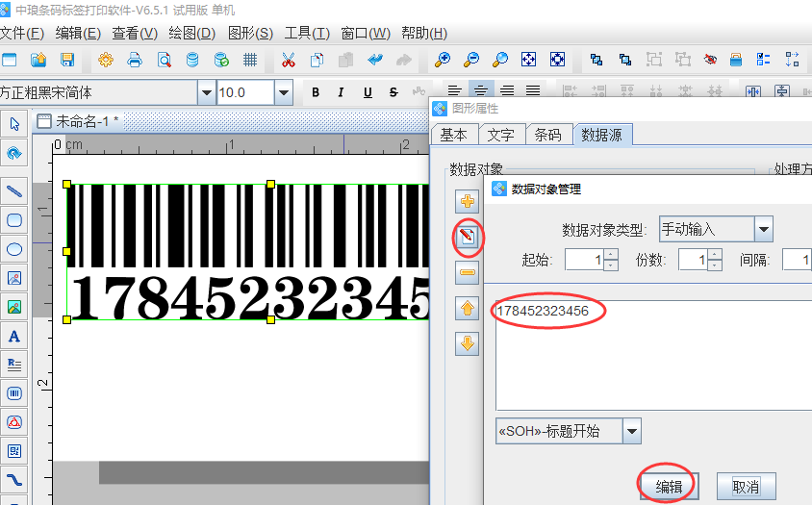Zoom in with the plus magnifier
Screen dimensions: 812x505
click(x=442, y=60)
